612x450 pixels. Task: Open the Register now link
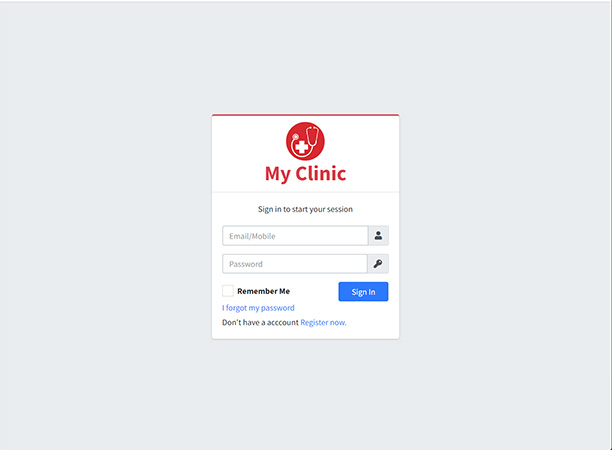323,322
